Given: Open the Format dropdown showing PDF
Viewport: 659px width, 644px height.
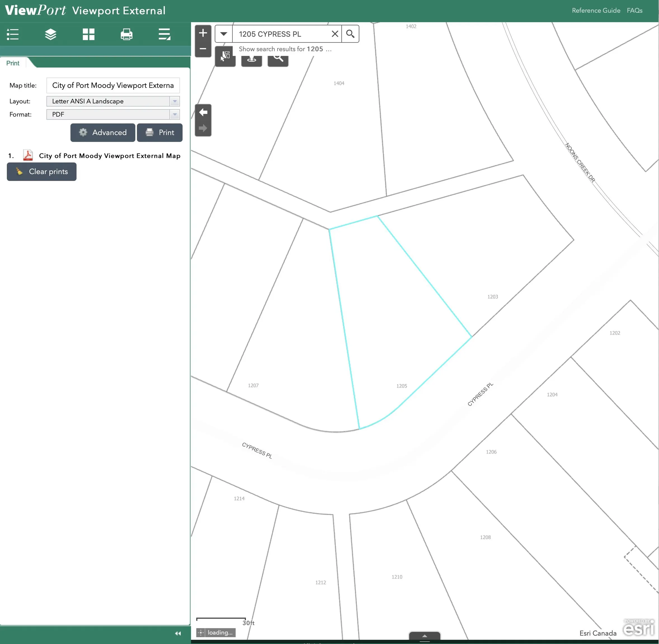Looking at the screenshot, I should (x=113, y=114).
